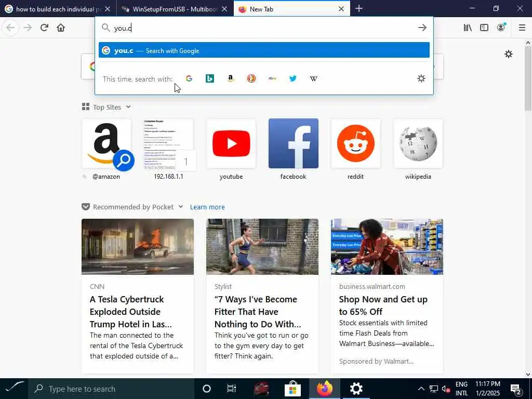Image resolution: width=532 pixels, height=399 pixels.
Task: Click the muted speaker tray icon
Action: click(446, 389)
